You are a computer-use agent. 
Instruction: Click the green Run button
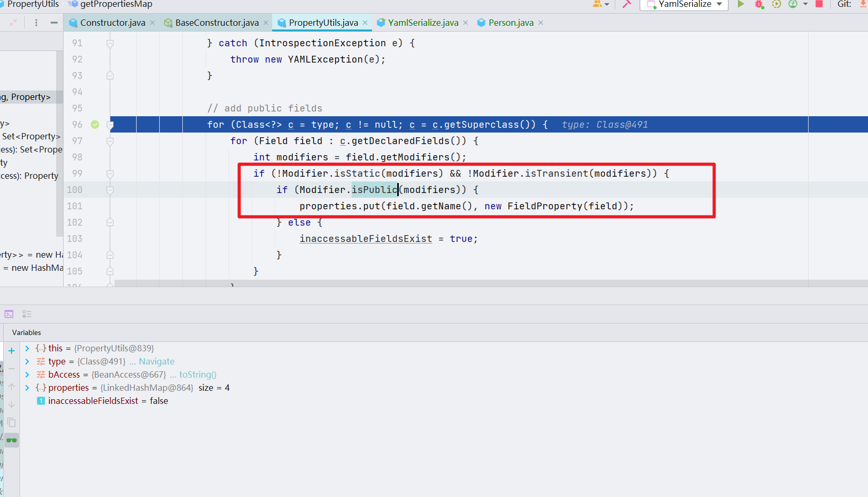pyautogui.click(x=741, y=4)
